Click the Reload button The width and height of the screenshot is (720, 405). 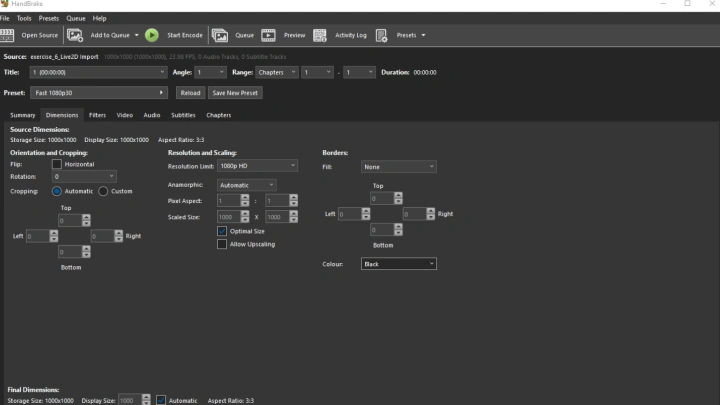click(x=190, y=93)
